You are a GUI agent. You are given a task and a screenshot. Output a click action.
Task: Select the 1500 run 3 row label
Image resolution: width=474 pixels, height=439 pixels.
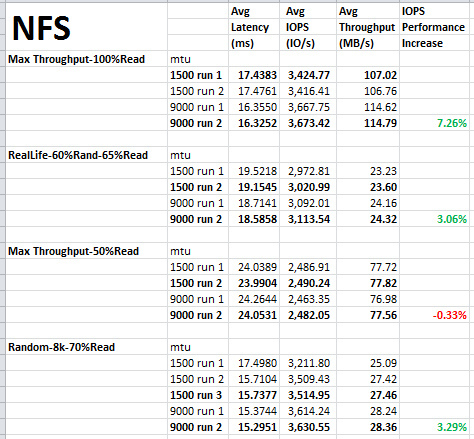198,395
